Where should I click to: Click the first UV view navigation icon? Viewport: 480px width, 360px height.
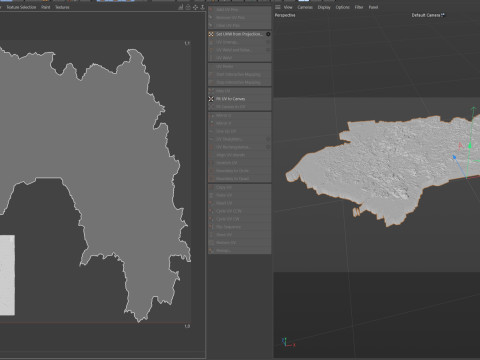point(181,7)
